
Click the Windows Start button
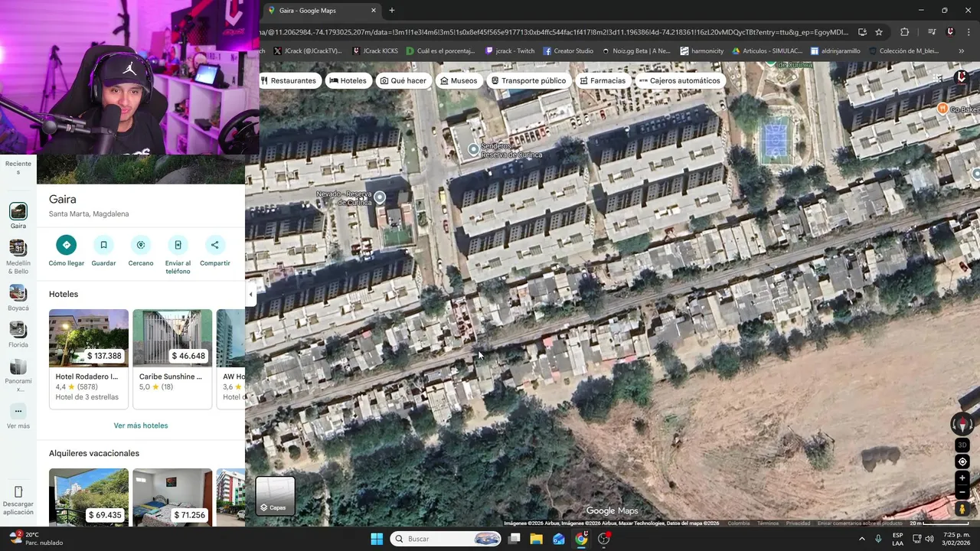tap(377, 539)
